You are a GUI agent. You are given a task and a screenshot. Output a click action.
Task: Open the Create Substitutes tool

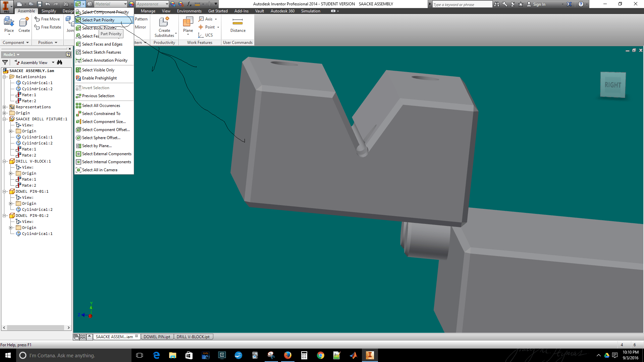(x=164, y=27)
